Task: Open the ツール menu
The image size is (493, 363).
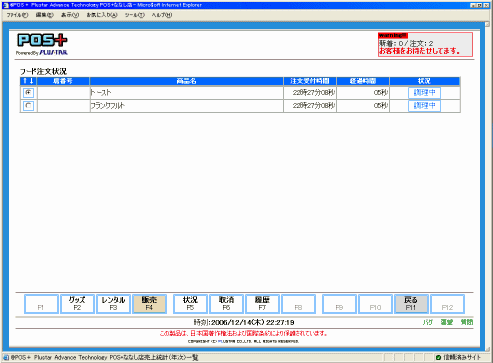Action: pos(134,15)
